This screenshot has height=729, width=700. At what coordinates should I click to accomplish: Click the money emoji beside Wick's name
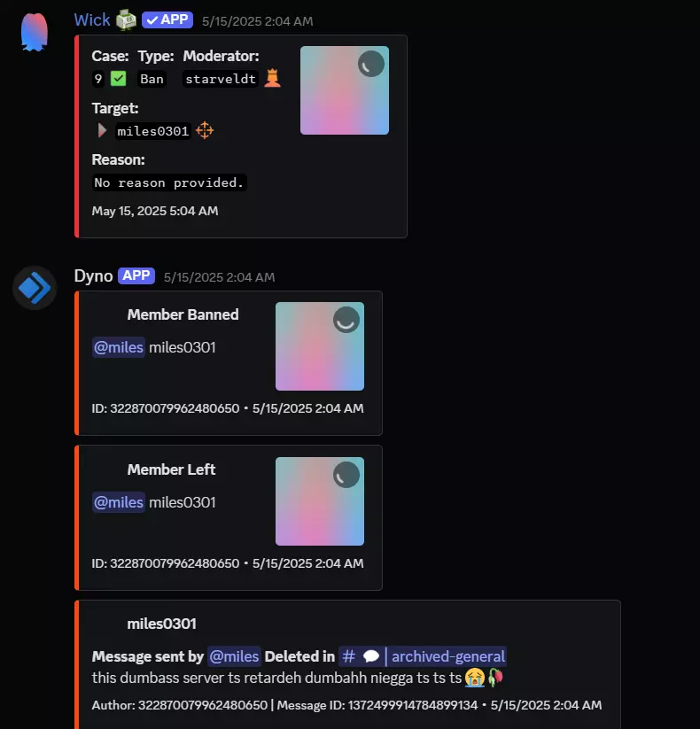tap(126, 20)
